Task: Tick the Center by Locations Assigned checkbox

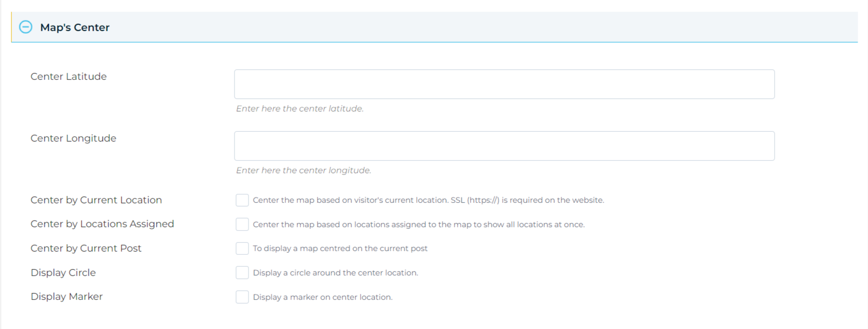Action: (242, 224)
